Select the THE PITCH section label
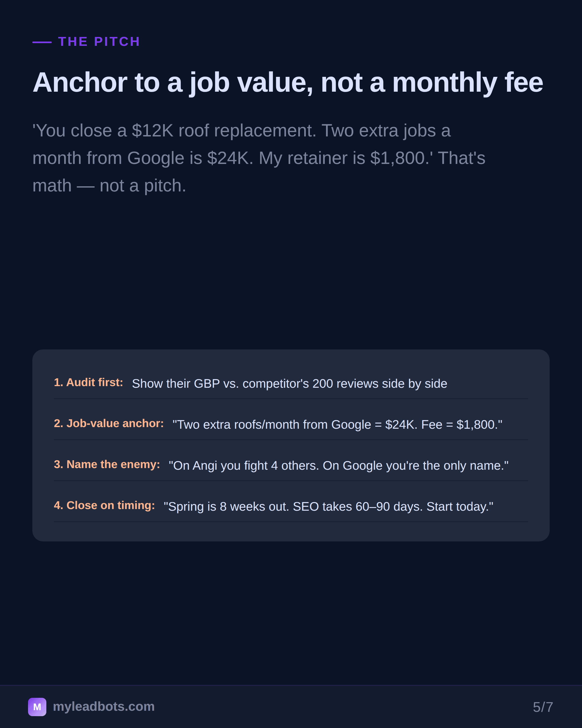Viewport: 582px width, 728px height. [x=99, y=42]
